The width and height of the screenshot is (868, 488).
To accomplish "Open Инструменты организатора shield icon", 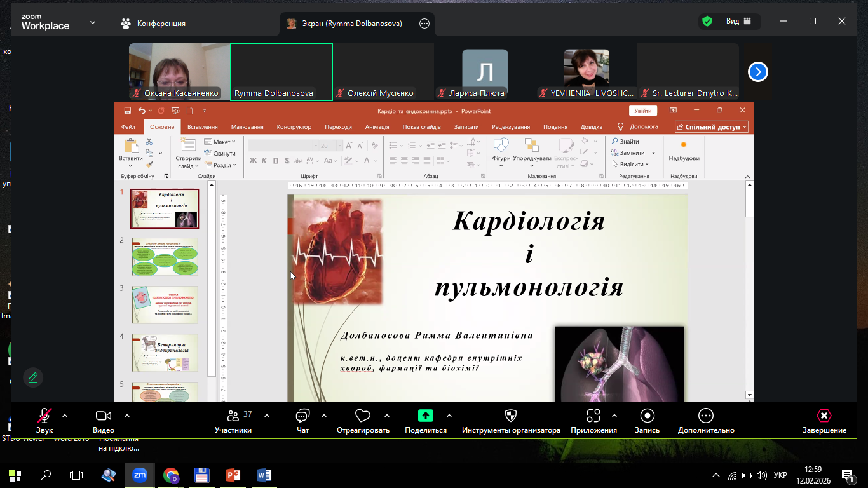I will tap(511, 416).
